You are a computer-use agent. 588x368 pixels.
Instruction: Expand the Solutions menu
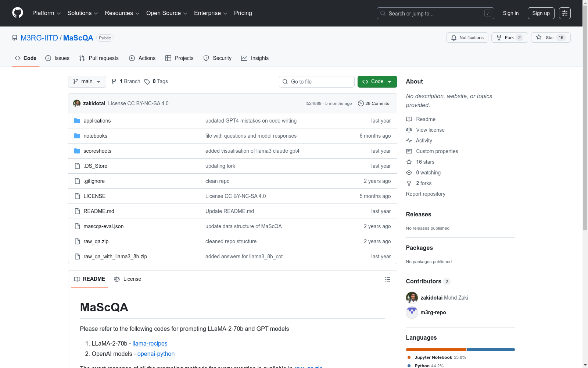83,13
